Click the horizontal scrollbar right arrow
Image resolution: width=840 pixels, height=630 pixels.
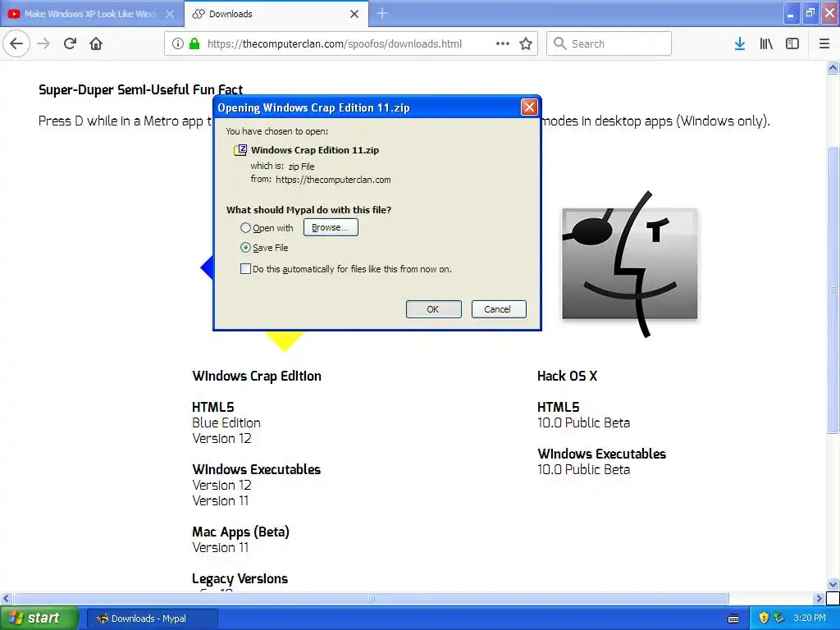[819, 598]
